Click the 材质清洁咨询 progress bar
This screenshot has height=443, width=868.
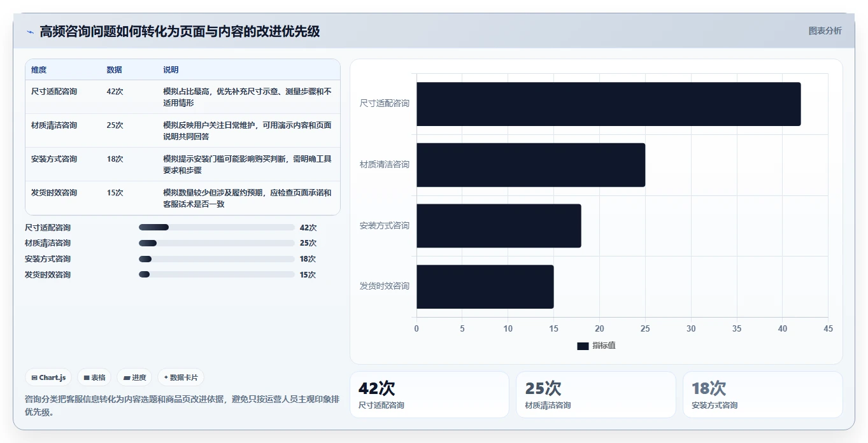[217, 243]
